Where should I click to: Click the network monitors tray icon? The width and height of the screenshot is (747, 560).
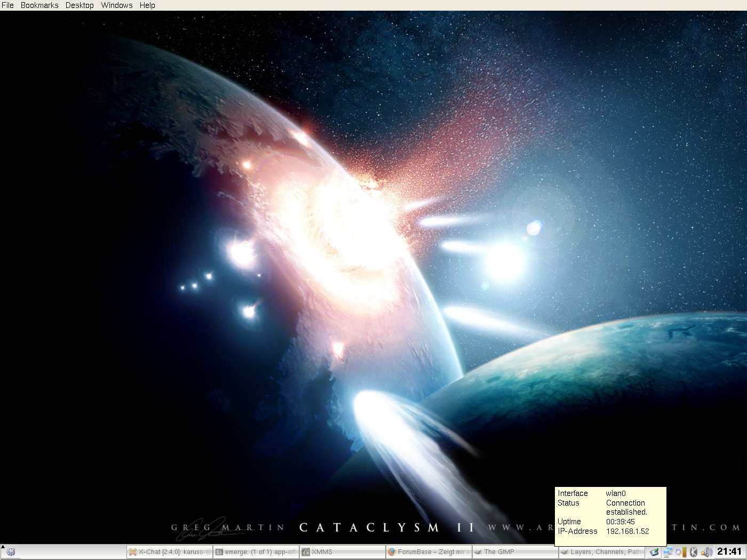point(667,552)
